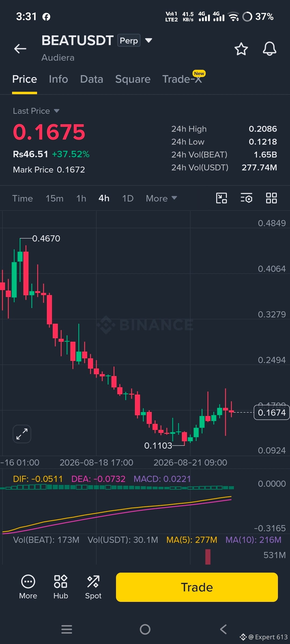Switch to the Info tab
Screen dimensions: 290x644
point(58,79)
